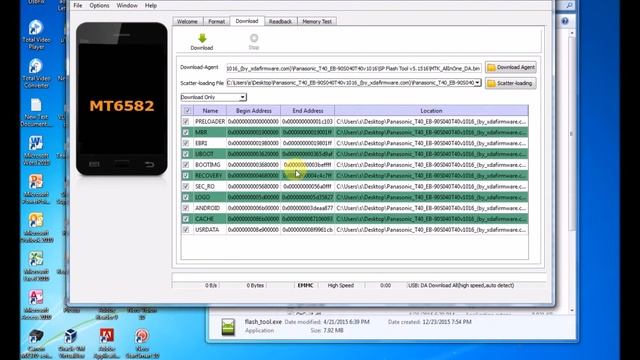Click the MT6582 phone preview image
The height and width of the screenshot is (360, 640).
pos(122,98)
